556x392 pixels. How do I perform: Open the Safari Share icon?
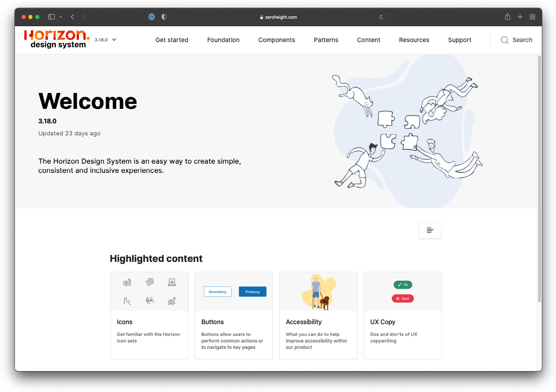pyautogui.click(x=508, y=17)
